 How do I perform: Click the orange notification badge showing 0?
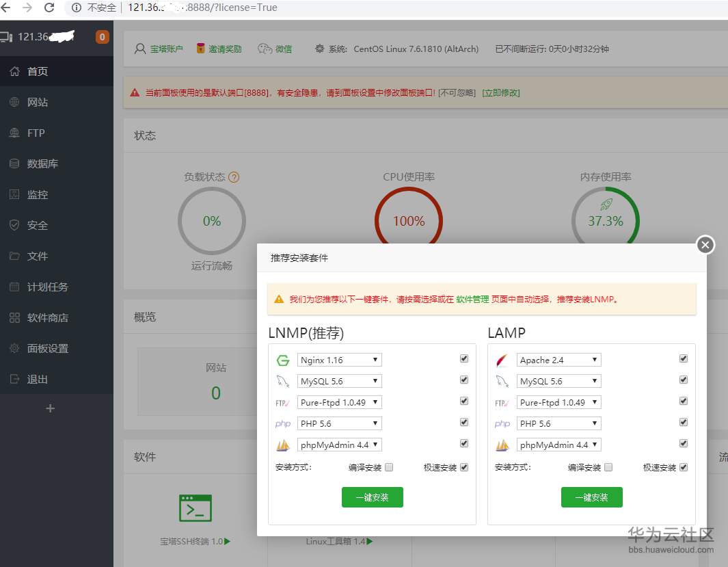coord(102,37)
